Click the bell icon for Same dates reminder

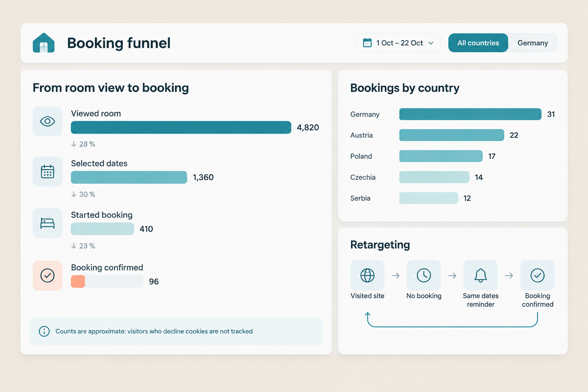pyautogui.click(x=480, y=275)
